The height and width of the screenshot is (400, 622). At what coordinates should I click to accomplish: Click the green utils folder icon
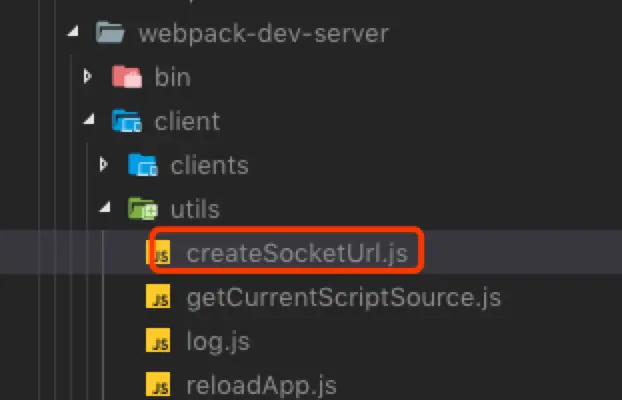coord(143,209)
